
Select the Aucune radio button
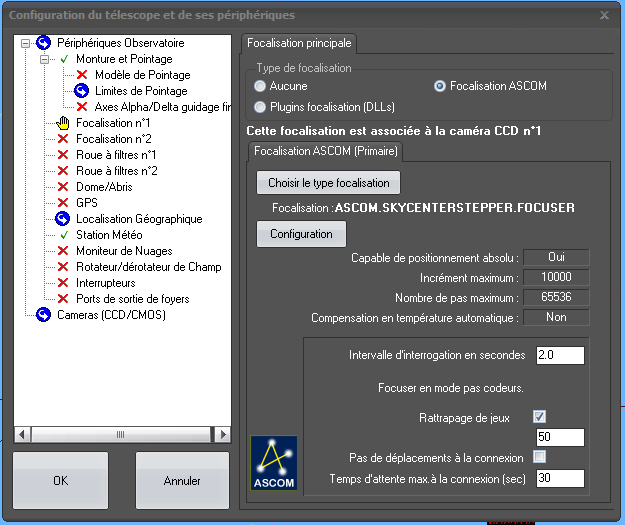pos(261,86)
